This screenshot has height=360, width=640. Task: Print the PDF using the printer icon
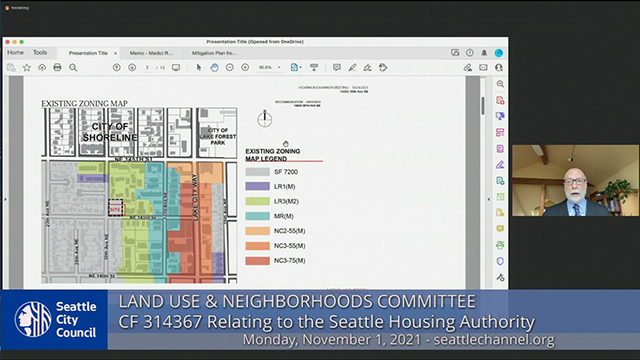(57, 68)
